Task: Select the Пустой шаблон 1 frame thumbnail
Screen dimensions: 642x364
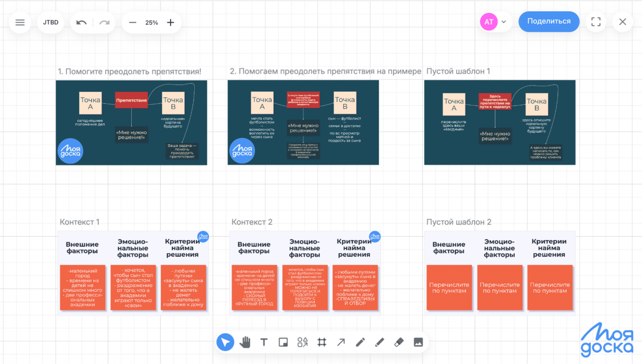Action: click(500, 123)
